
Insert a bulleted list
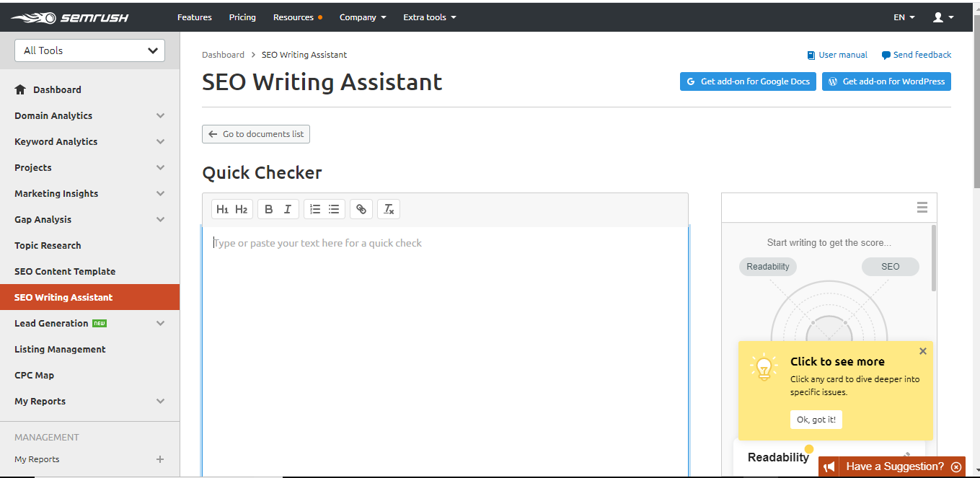pos(334,209)
